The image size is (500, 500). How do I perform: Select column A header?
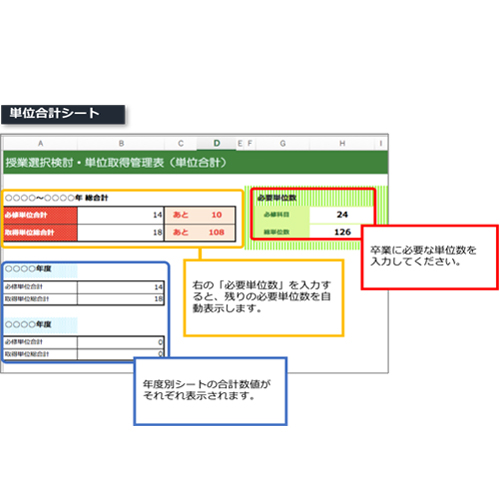(40, 143)
